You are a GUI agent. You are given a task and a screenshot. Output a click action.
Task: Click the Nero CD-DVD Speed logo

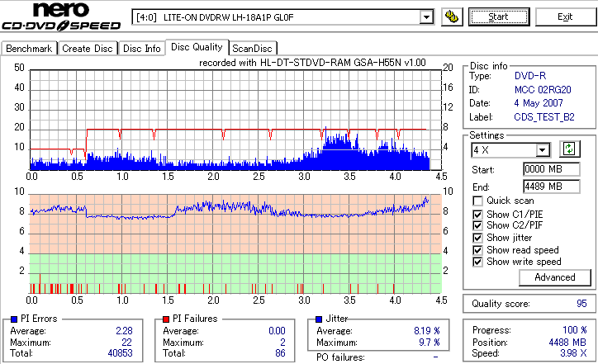point(61,17)
